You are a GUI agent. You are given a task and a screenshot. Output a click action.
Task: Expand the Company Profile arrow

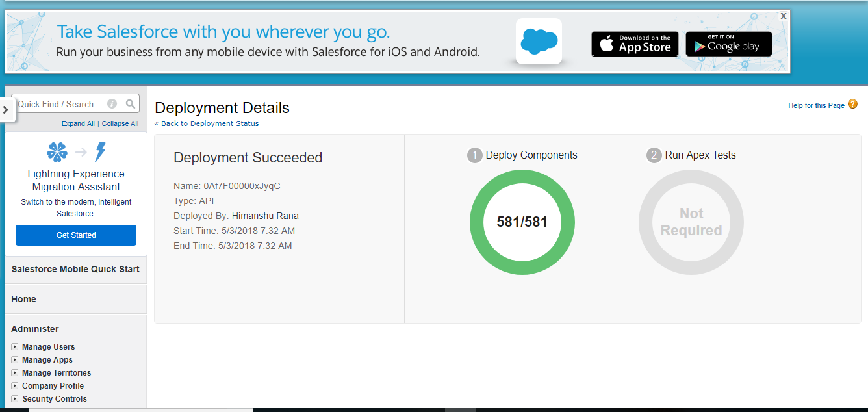pos(15,386)
